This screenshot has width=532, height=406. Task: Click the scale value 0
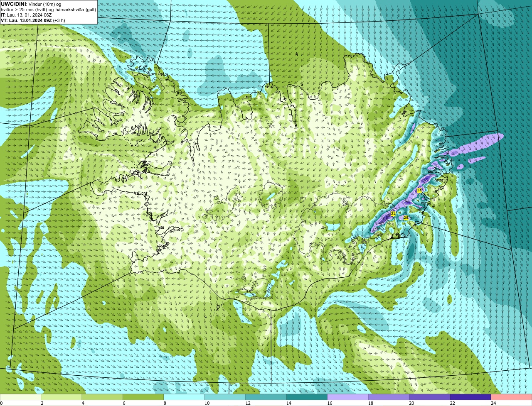click(x=2, y=403)
